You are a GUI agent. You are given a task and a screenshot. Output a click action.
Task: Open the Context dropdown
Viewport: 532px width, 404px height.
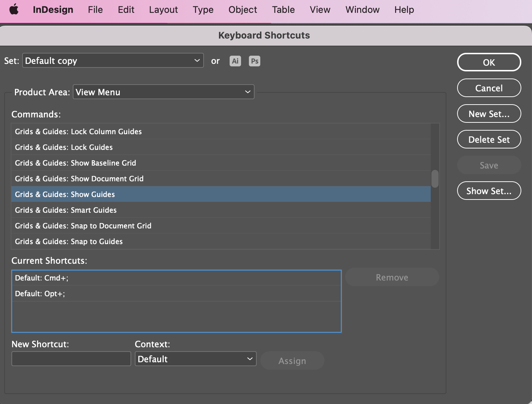(195, 359)
